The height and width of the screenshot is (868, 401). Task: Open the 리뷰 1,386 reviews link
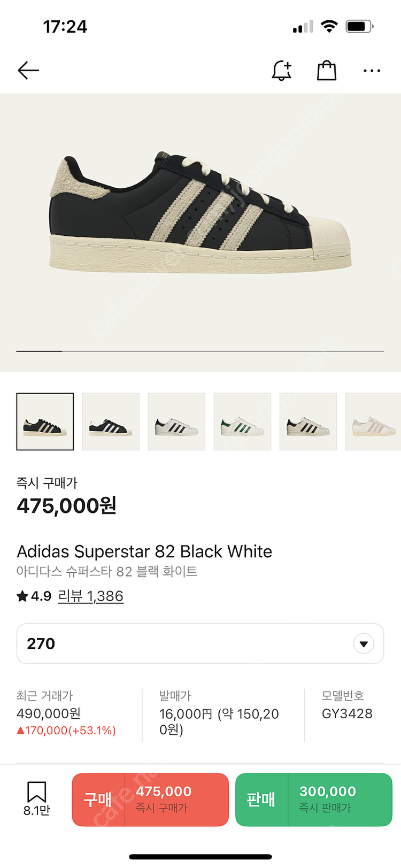pyautogui.click(x=91, y=596)
